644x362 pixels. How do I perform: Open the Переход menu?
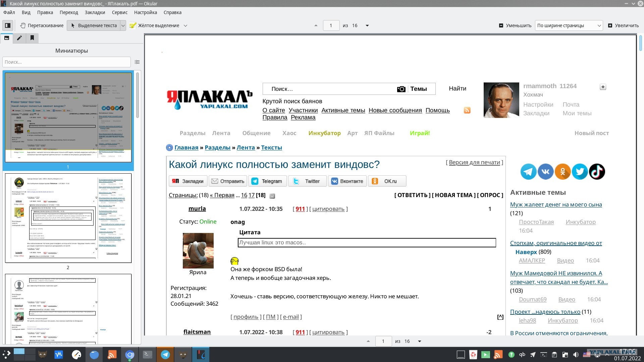(x=69, y=12)
